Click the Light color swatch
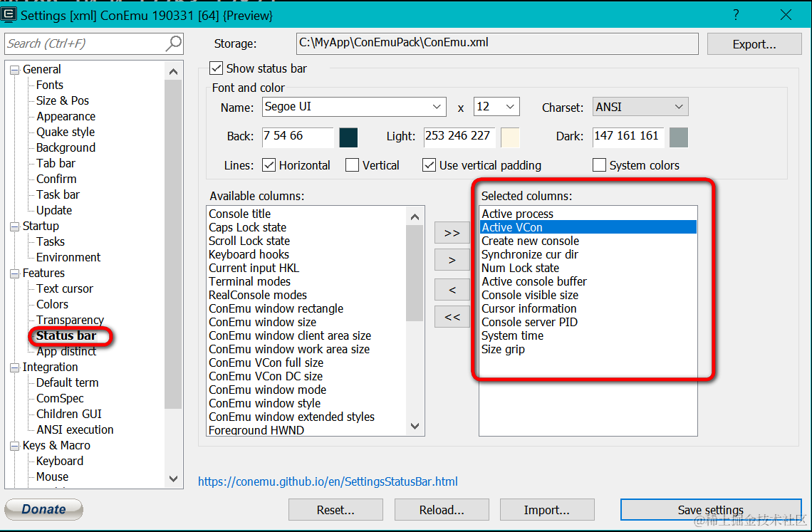Image resolution: width=812 pixels, height=532 pixels. pos(511,137)
